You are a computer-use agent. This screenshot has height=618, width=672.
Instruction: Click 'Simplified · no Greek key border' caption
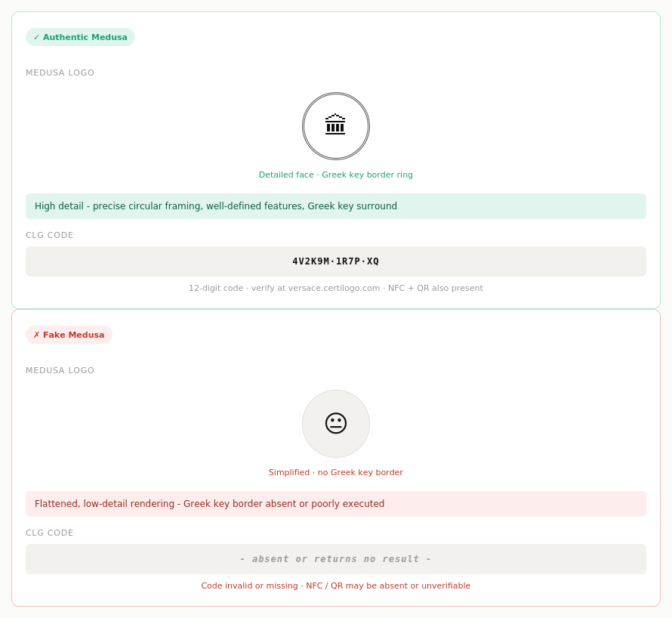click(335, 472)
